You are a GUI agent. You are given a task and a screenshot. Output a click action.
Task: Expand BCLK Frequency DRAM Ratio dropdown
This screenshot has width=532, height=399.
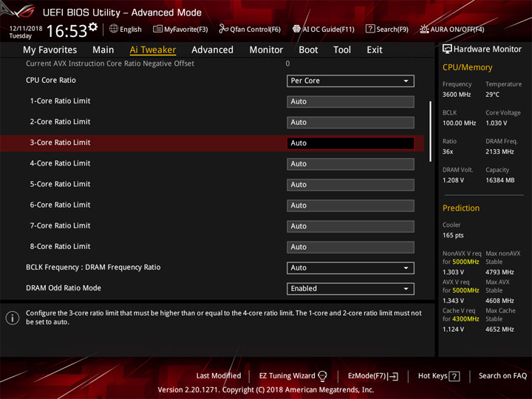click(x=350, y=267)
